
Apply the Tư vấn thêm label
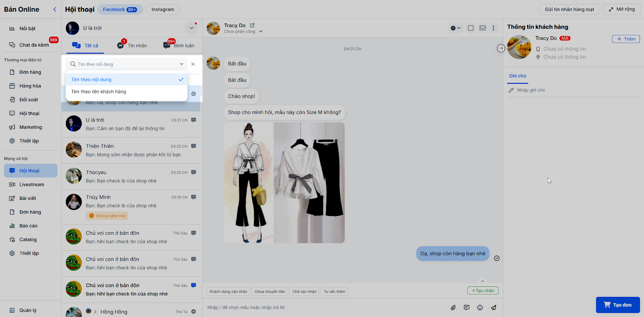coord(334,292)
